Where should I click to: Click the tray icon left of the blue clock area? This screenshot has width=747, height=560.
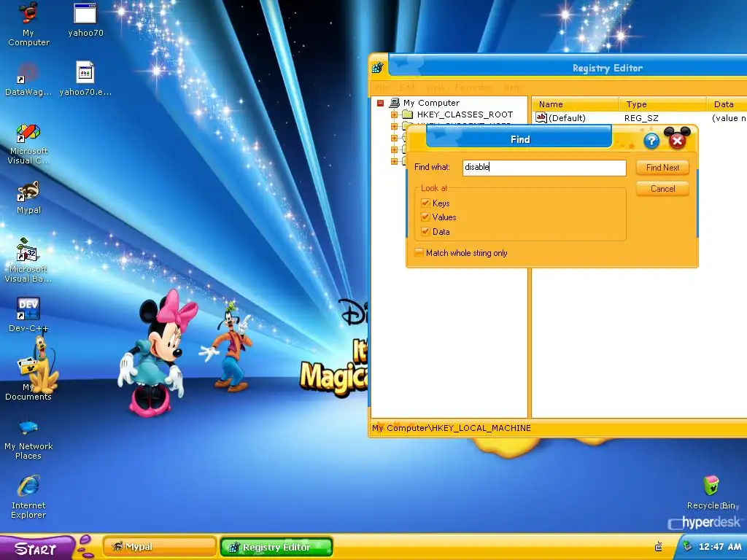[x=659, y=547]
